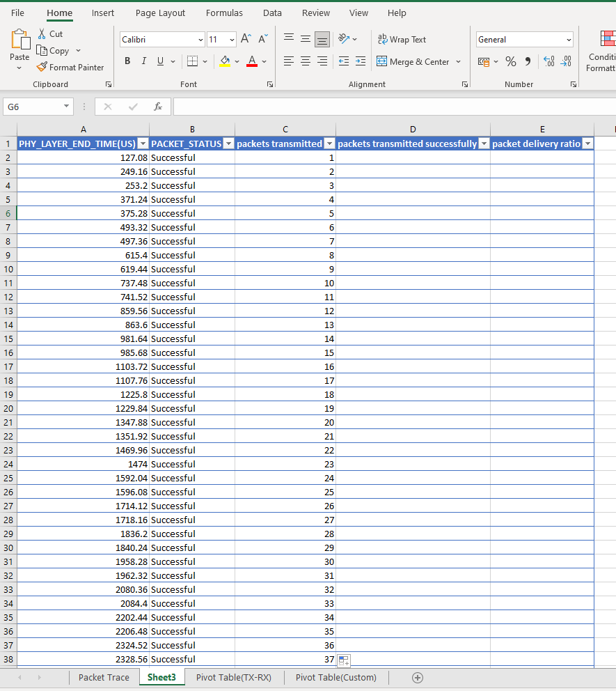This screenshot has width=616, height=691.
Task: Open the Merge & Center options arrow
Action: [x=459, y=62]
